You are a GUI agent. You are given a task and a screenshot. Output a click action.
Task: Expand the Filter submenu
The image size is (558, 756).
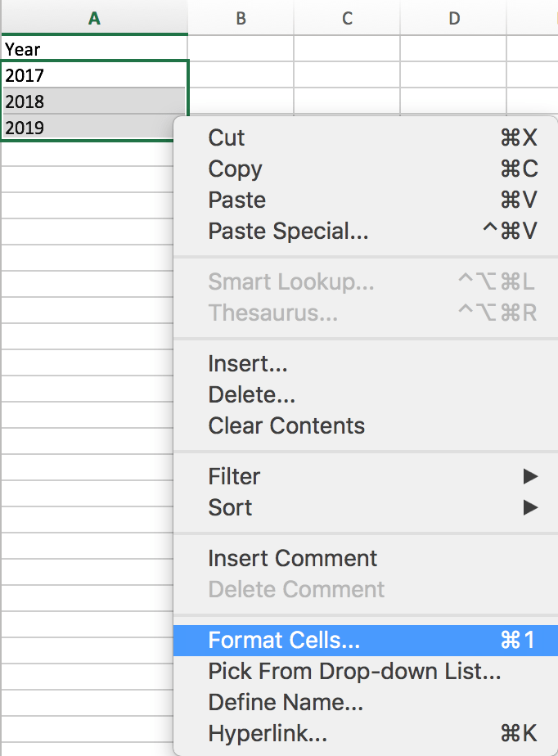[x=234, y=476]
